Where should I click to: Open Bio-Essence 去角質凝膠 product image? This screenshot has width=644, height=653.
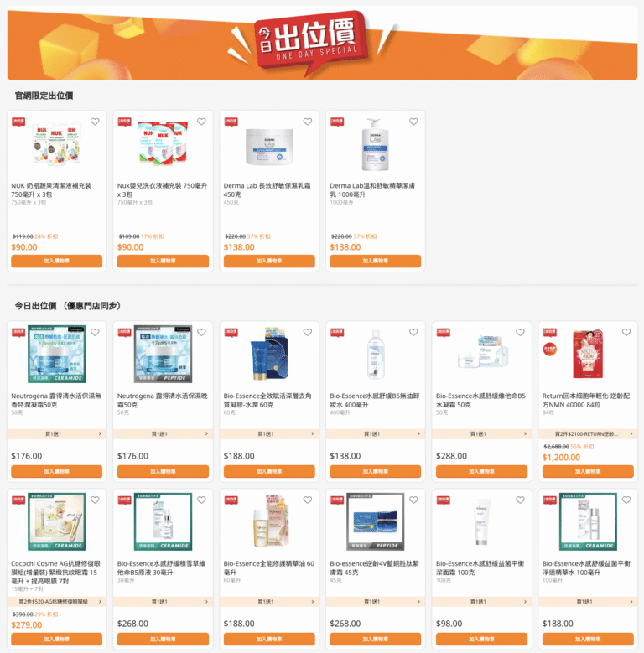click(x=269, y=354)
